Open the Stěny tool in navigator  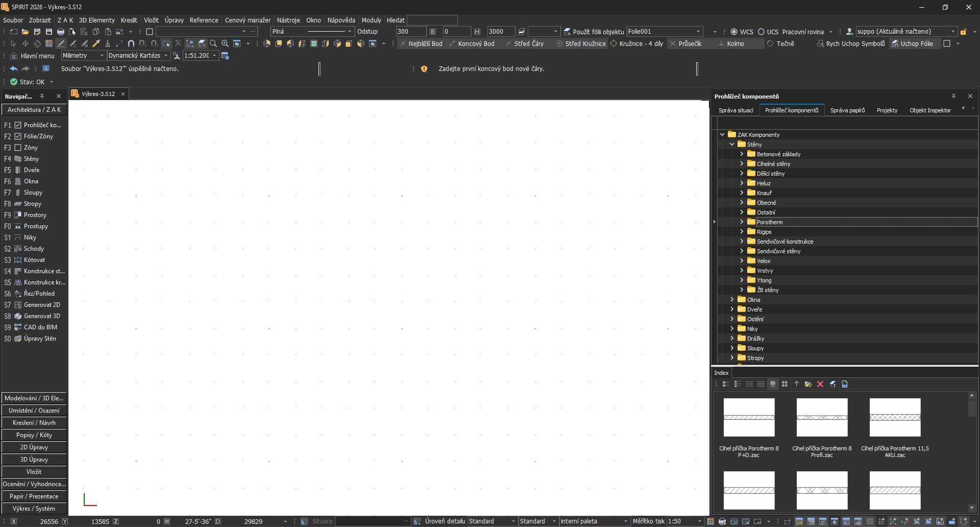[31, 159]
